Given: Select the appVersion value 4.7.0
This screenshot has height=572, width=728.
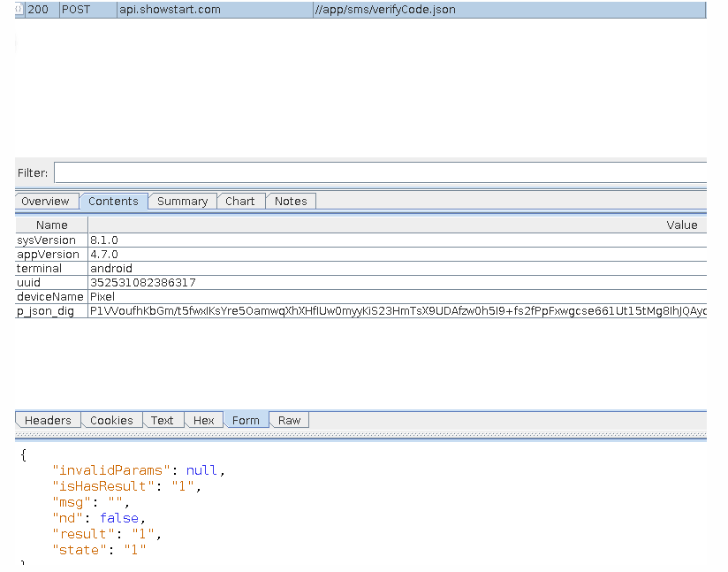Looking at the screenshot, I should tap(104, 255).
